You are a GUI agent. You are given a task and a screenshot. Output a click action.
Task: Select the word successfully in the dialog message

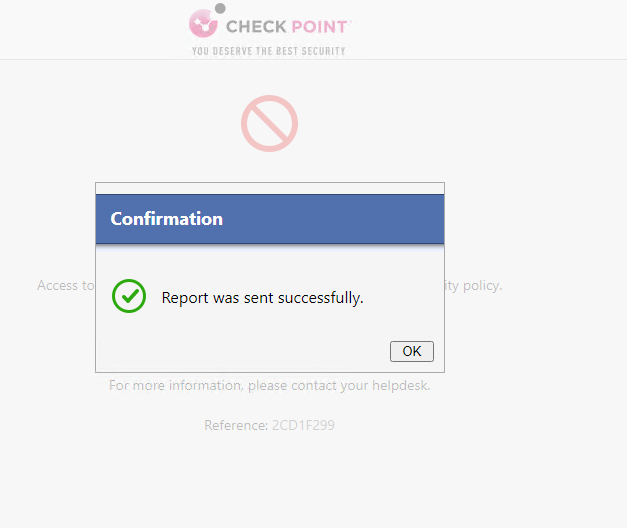(320, 298)
